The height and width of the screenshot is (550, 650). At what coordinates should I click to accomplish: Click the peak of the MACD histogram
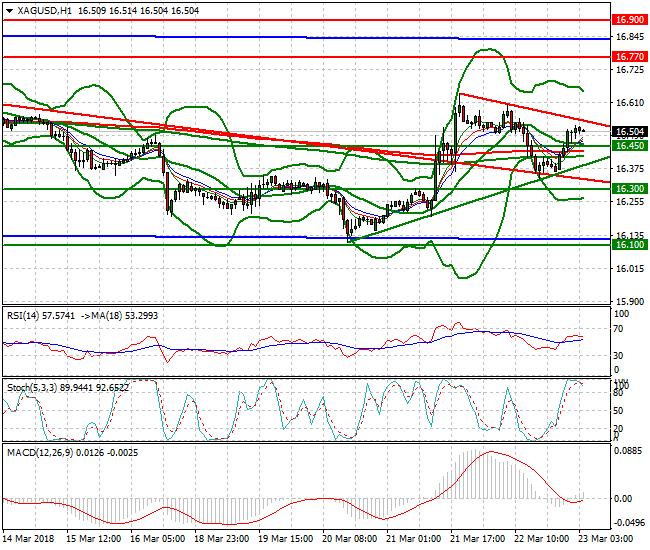click(489, 453)
